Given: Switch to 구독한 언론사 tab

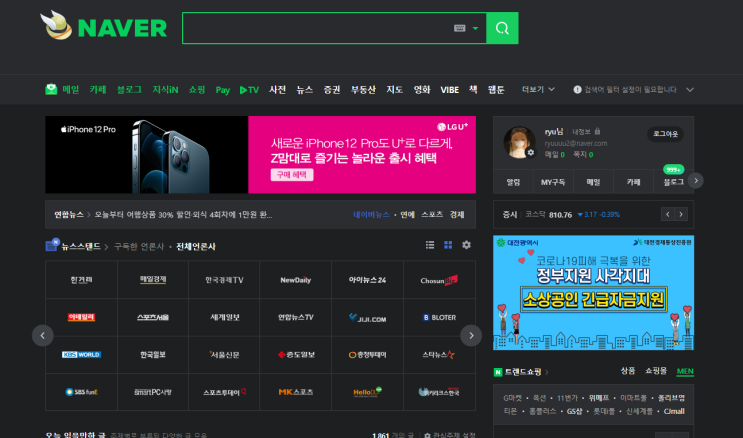Looking at the screenshot, I should pyautogui.click(x=139, y=246).
